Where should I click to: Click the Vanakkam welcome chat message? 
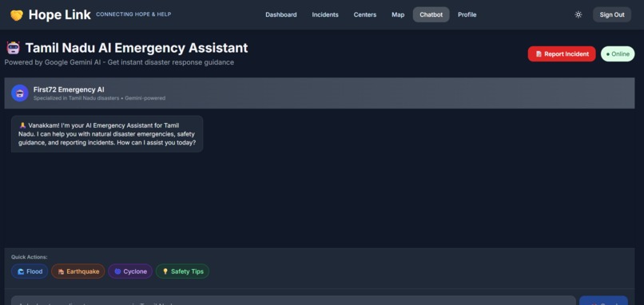coord(107,134)
